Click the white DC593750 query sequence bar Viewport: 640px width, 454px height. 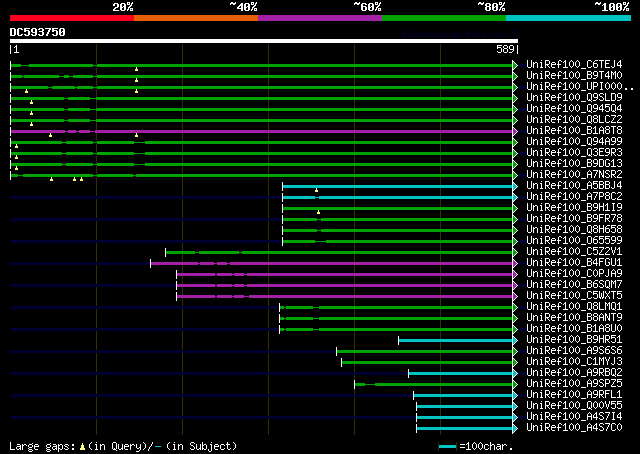[264, 41]
